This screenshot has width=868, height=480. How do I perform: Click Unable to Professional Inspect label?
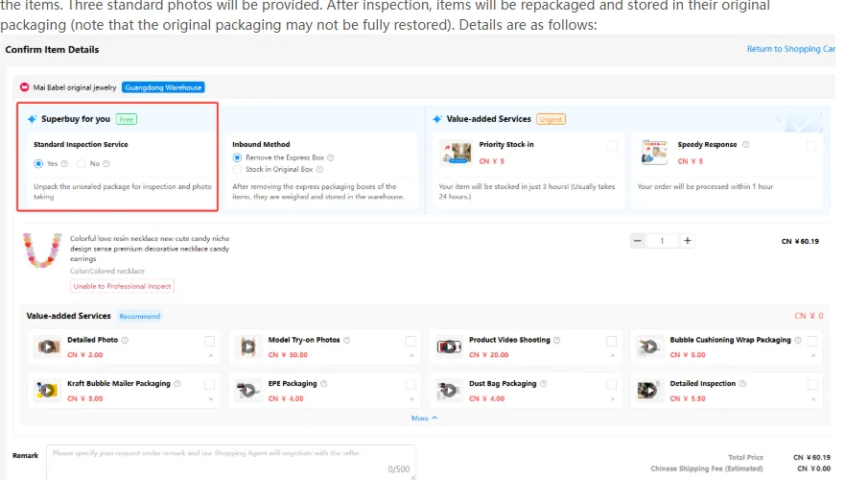[122, 286]
